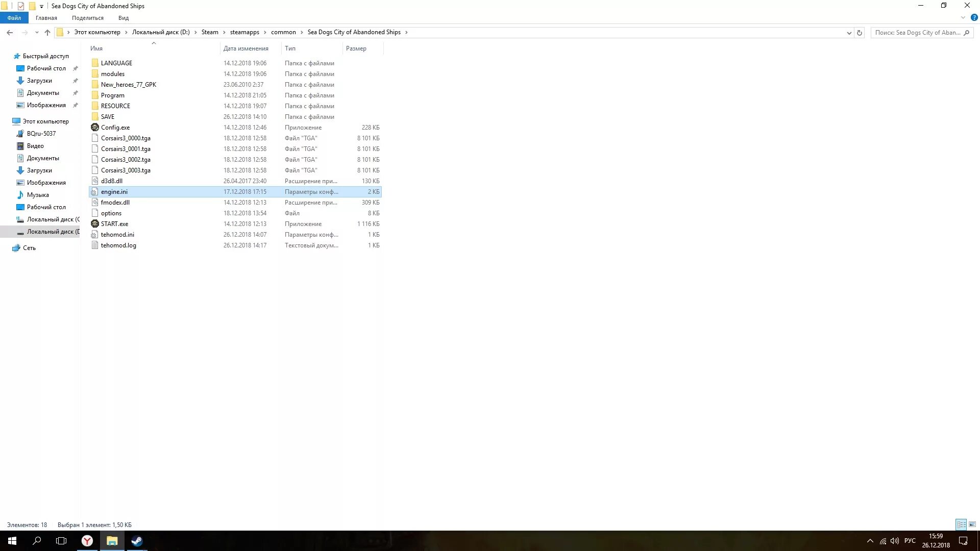The height and width of the screenshot is (551, 980).
Task: Switch to large icons view button
Action: point(972,524)
